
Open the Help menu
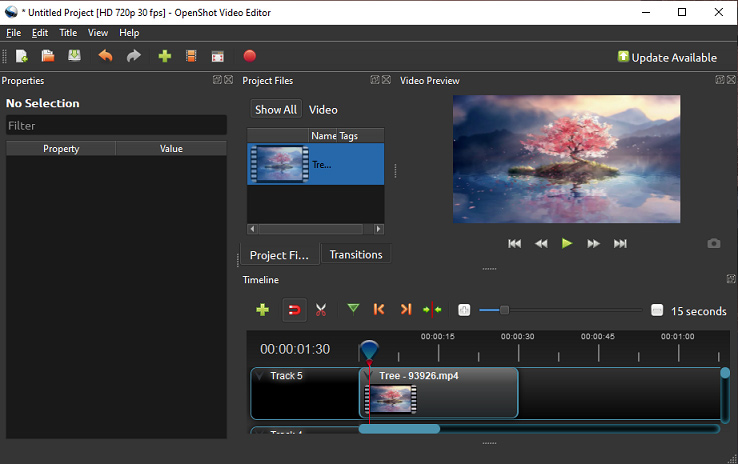pos(129,33)
